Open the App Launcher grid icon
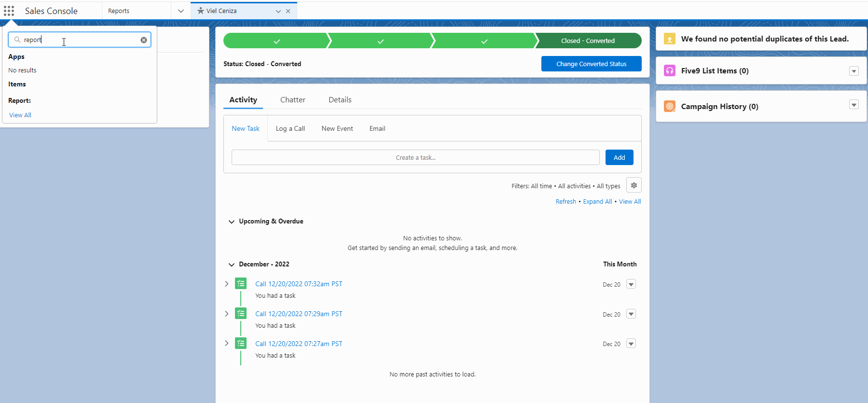Screen dimensions: 868x403 click(9, 11)
